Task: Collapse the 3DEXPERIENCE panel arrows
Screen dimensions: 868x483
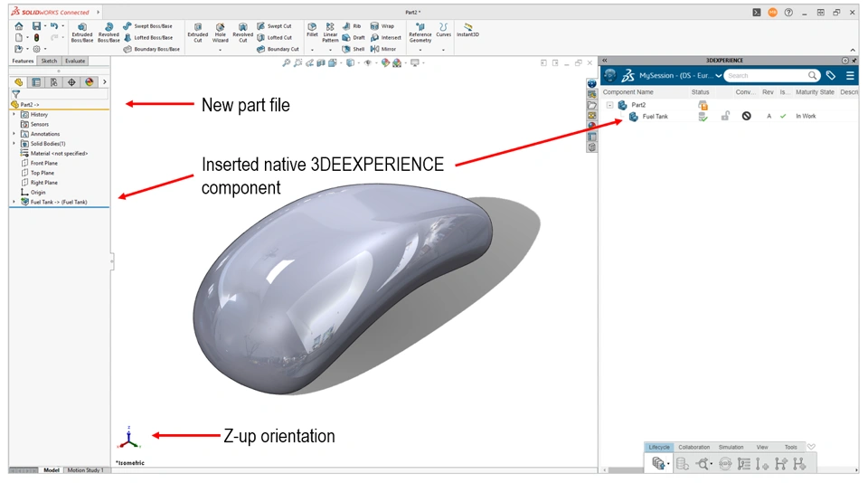Action: click(x=605, y=61)
